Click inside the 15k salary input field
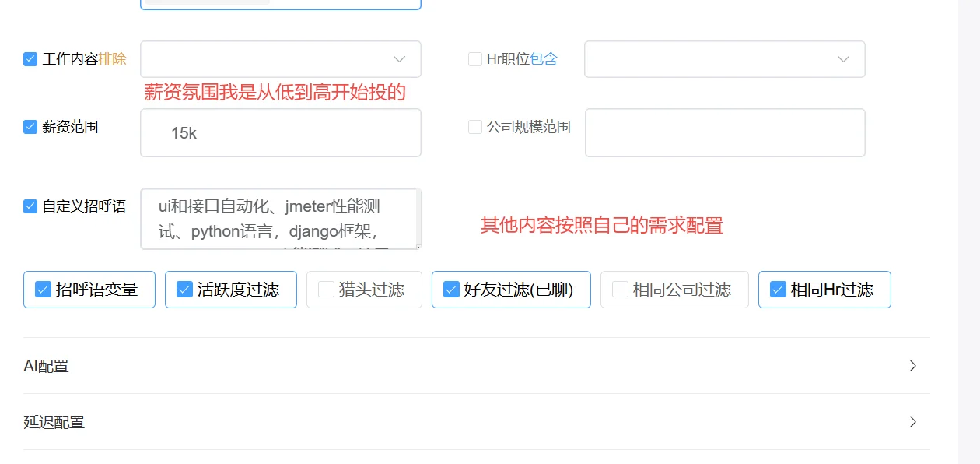 [280, 132]
